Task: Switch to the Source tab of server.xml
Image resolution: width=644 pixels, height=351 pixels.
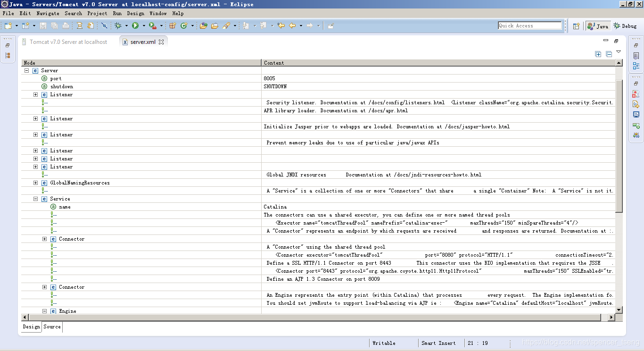Action: pos(52,326)
